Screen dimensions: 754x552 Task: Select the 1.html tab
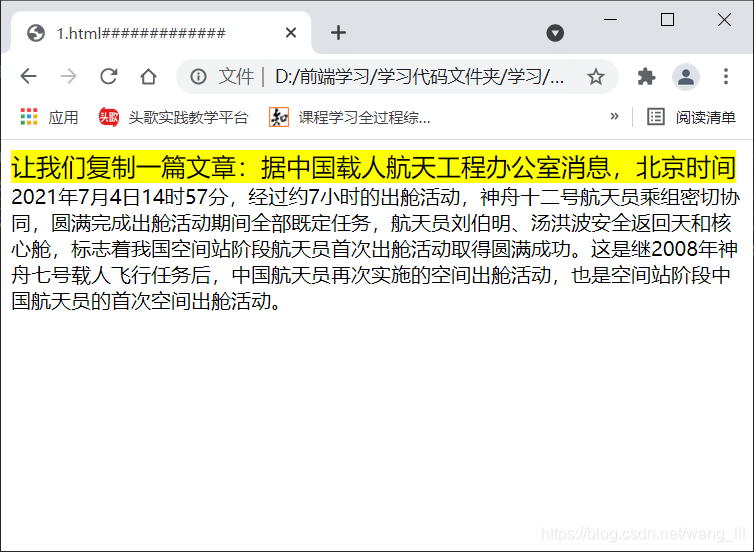pos(161,33)
